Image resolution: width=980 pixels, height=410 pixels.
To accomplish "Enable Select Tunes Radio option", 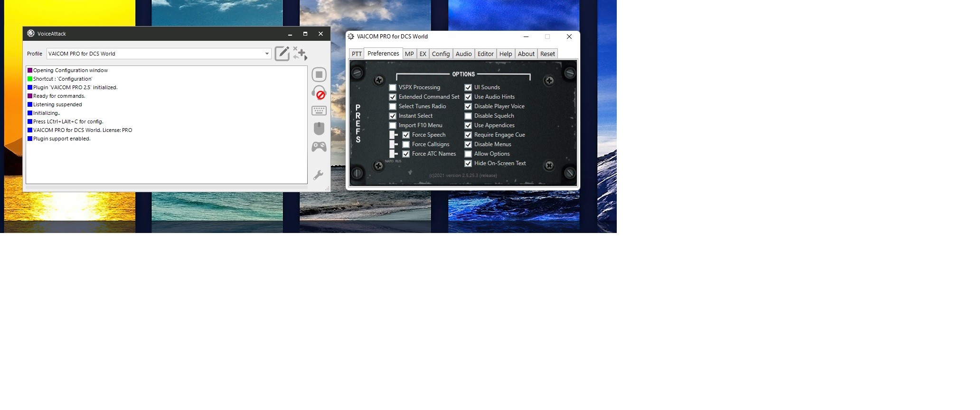I will pos(393,106).
